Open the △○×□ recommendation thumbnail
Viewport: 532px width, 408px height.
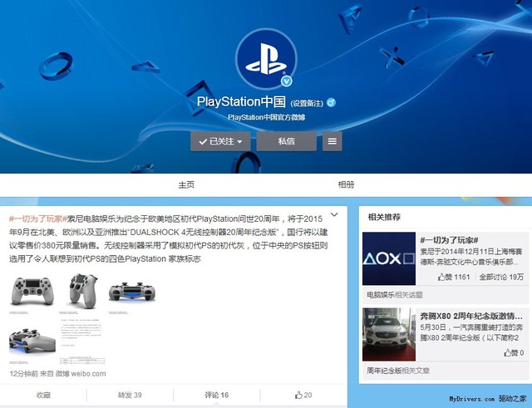(389, 258)
